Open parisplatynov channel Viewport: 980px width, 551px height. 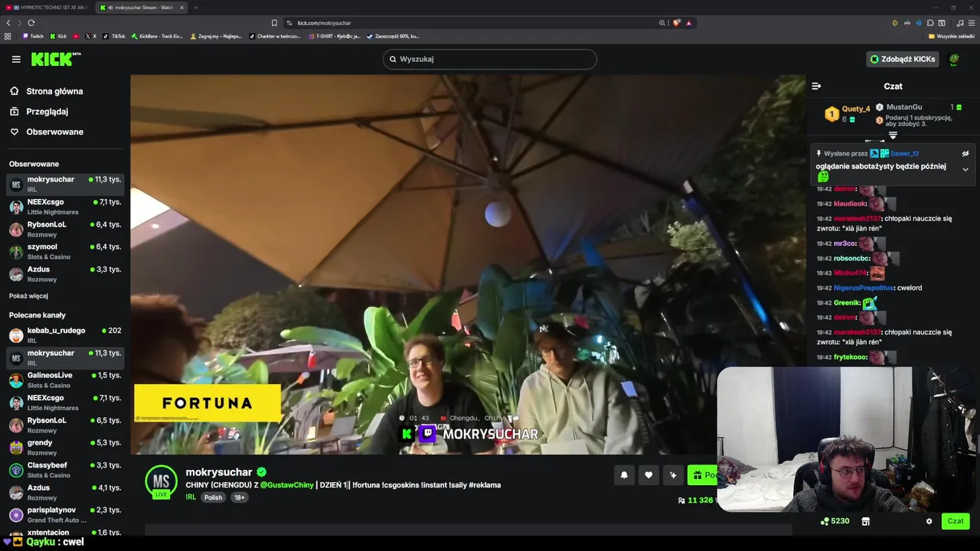(65, 514)
